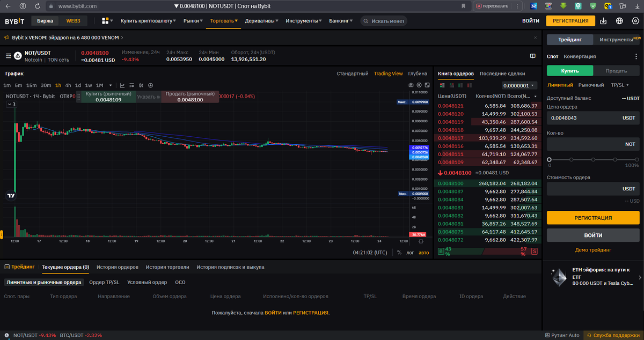Image resolution: width=644 pixels, height=340 pixels.
Task: Open chart time axis settings gear
Action: coord(421,242)
